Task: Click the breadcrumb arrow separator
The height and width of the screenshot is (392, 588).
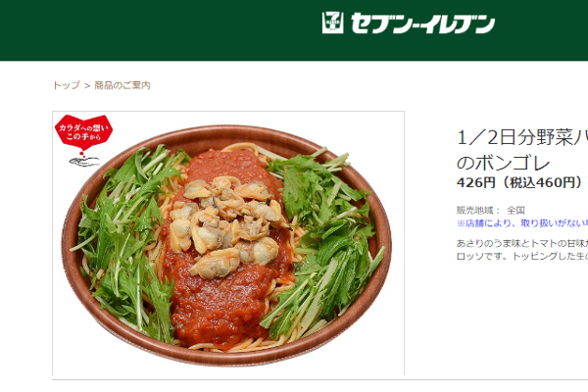Action: [x=87, y=85]
